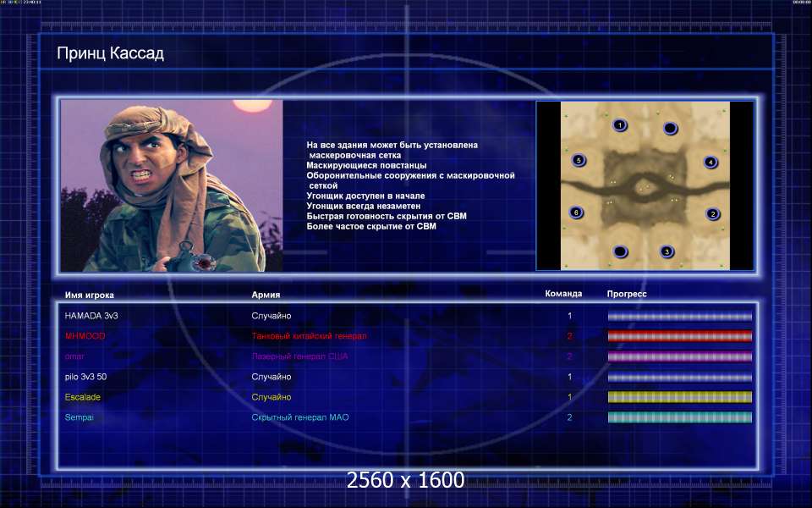Screen dimensions: 812x508
Task: Click the 'Угонщик доступен в начале' line
Action: [x=365, y=196]
